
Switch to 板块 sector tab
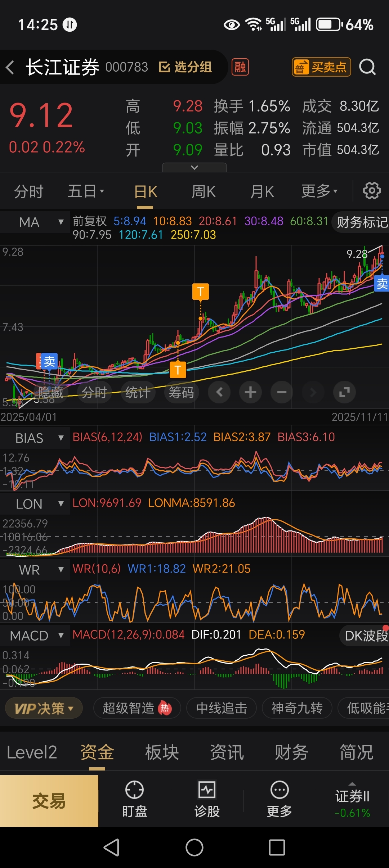[162, 752]
